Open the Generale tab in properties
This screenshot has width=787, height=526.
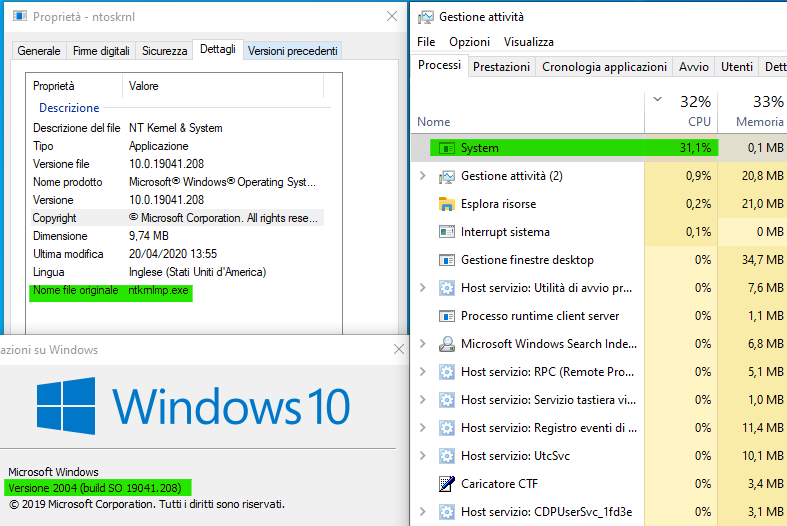(39, 51)
